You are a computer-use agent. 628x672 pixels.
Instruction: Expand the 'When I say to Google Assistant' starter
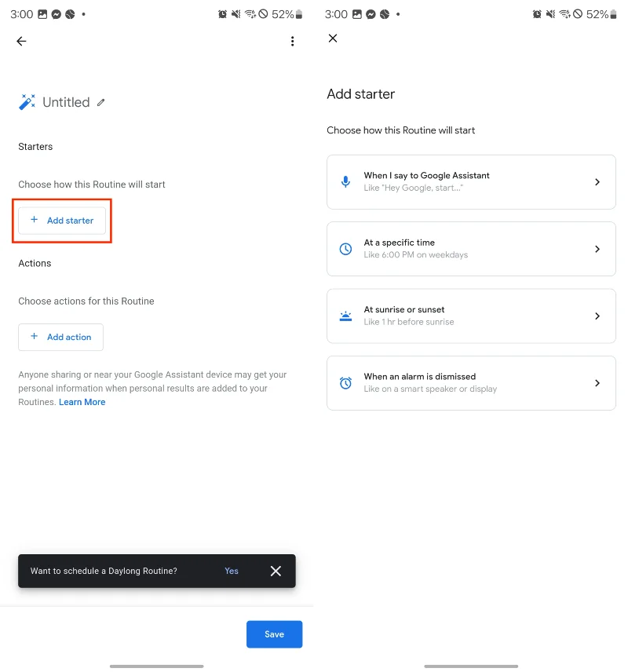[x=471, y=181]
